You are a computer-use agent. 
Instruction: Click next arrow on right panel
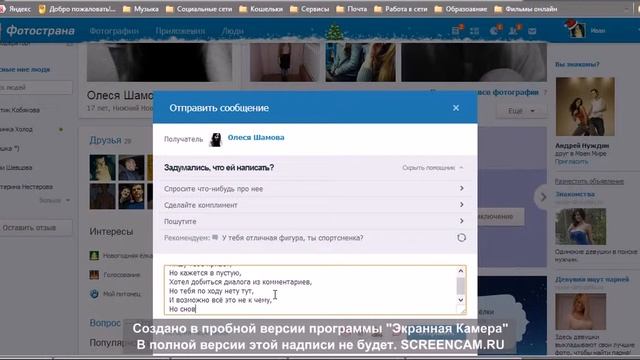[543, 197]
